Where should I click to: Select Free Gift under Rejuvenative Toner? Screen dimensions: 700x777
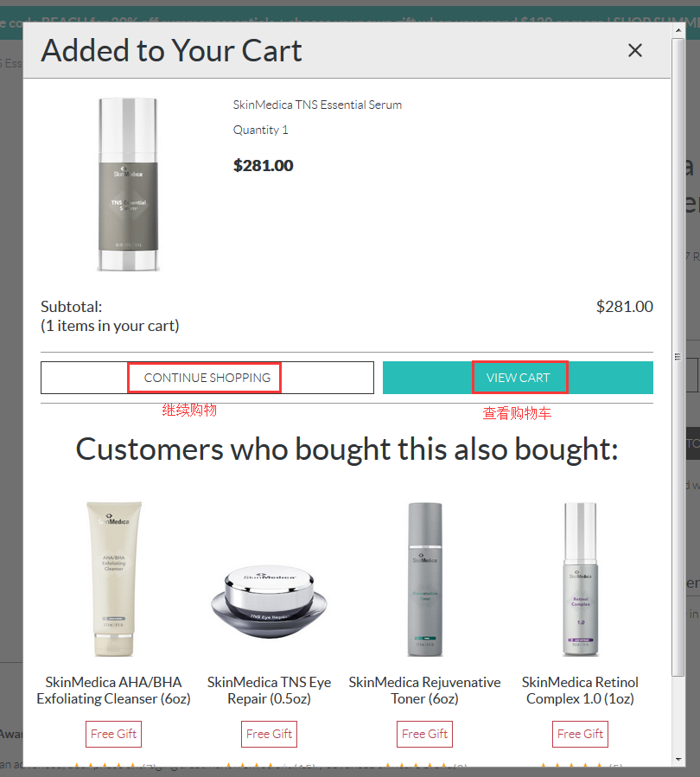[424, 734]
